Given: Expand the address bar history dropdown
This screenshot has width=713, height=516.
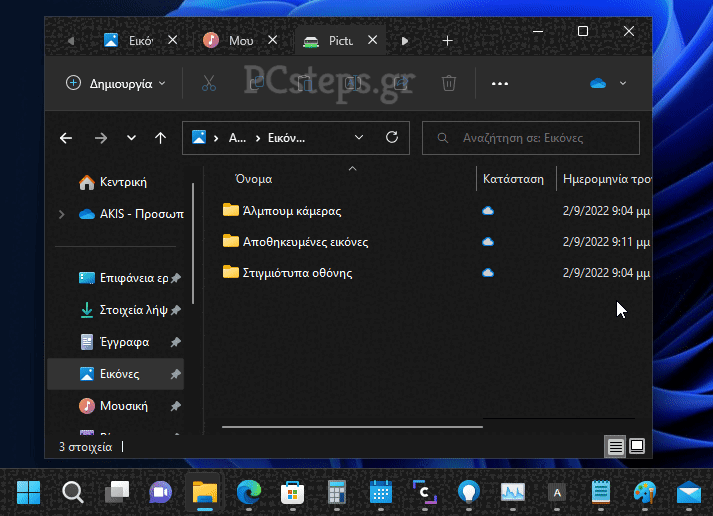Looking at the screenshot, I should coord(359,138).
